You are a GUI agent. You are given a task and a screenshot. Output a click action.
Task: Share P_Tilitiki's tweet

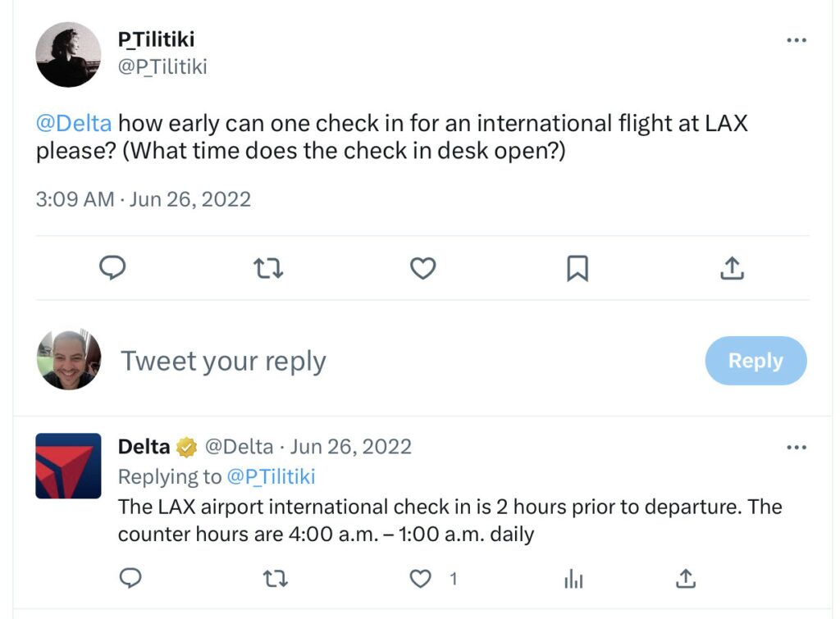[732, 268]
